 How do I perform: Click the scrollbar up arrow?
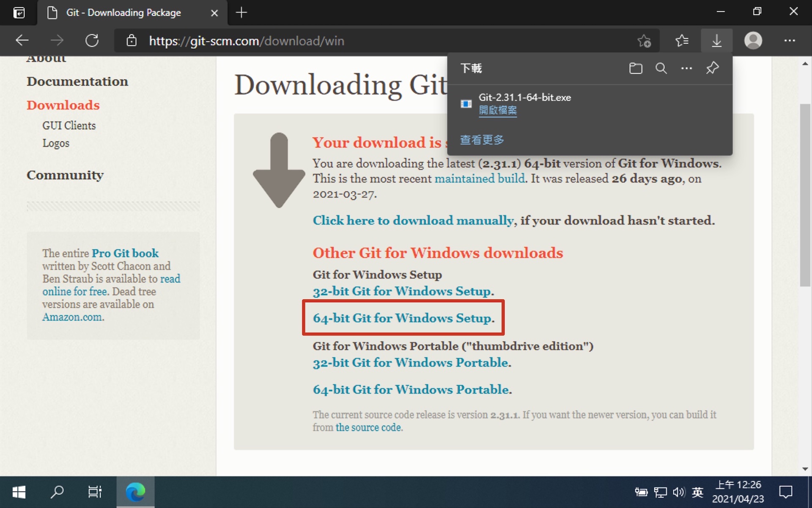click(x=805, y=63)
